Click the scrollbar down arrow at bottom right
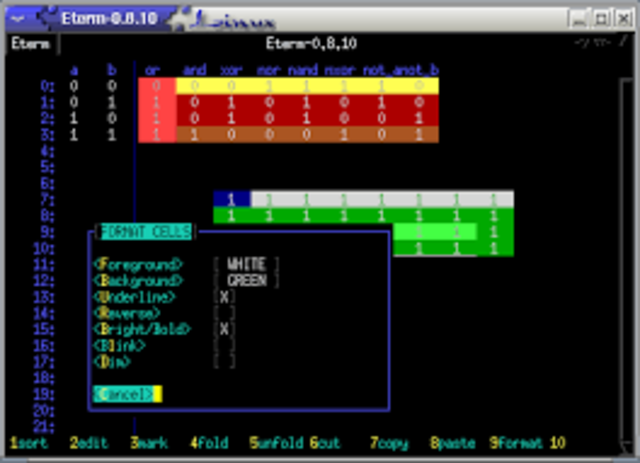This screenshot has height=463, width=640. [x=626, y=447]
